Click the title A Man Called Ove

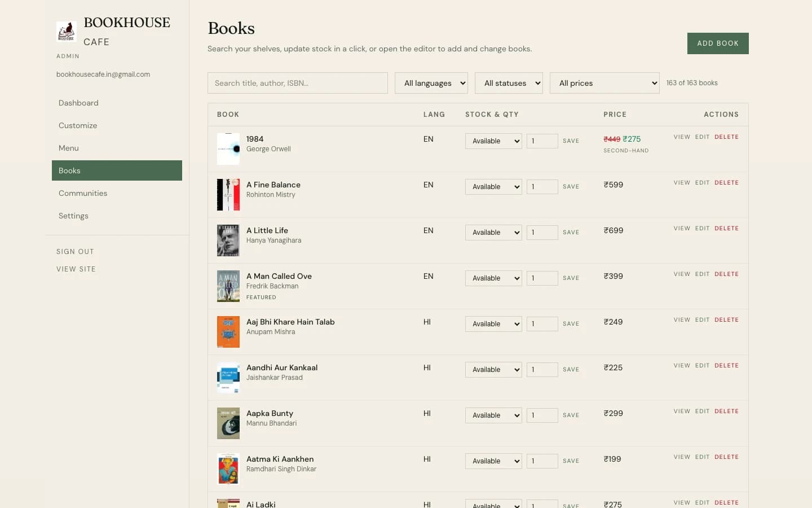pyautogui.click(x=279, y=276)
